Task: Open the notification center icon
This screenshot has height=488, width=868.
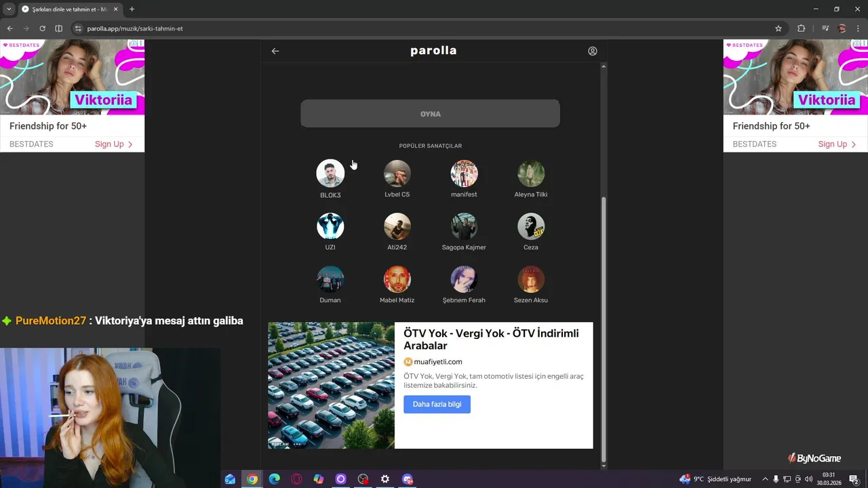Action: click(x=854, y=479)
